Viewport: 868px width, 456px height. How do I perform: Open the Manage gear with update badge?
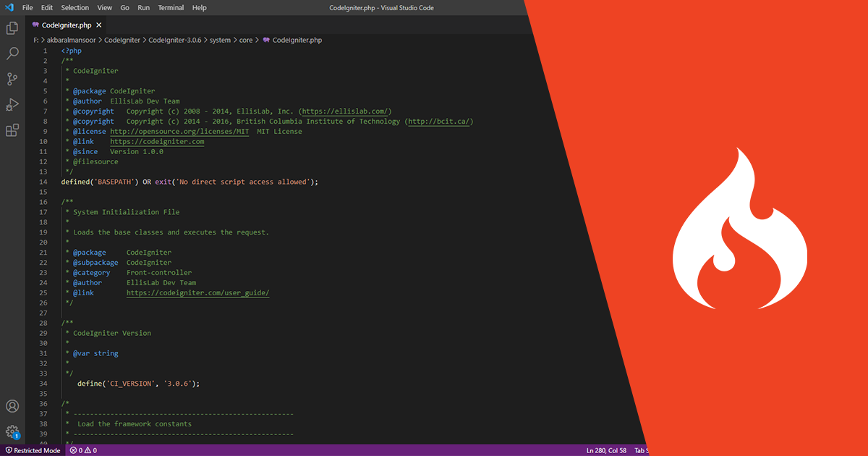(12, 432)
